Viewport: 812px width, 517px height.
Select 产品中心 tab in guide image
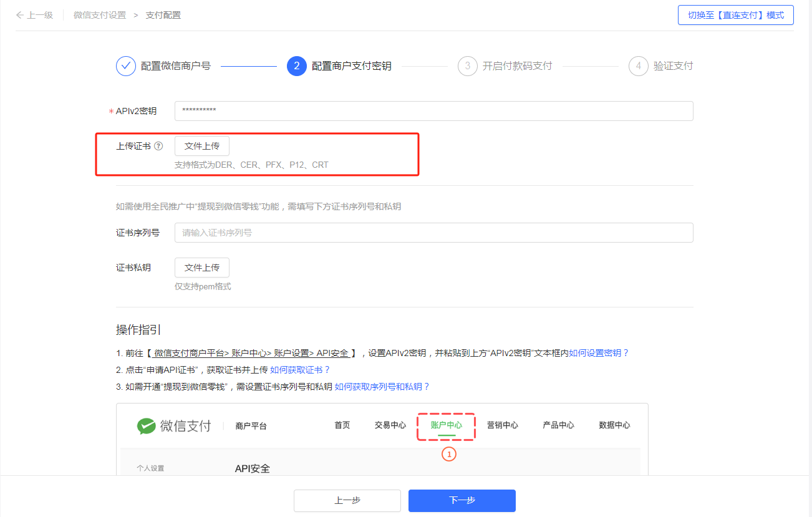coord(559,425)
